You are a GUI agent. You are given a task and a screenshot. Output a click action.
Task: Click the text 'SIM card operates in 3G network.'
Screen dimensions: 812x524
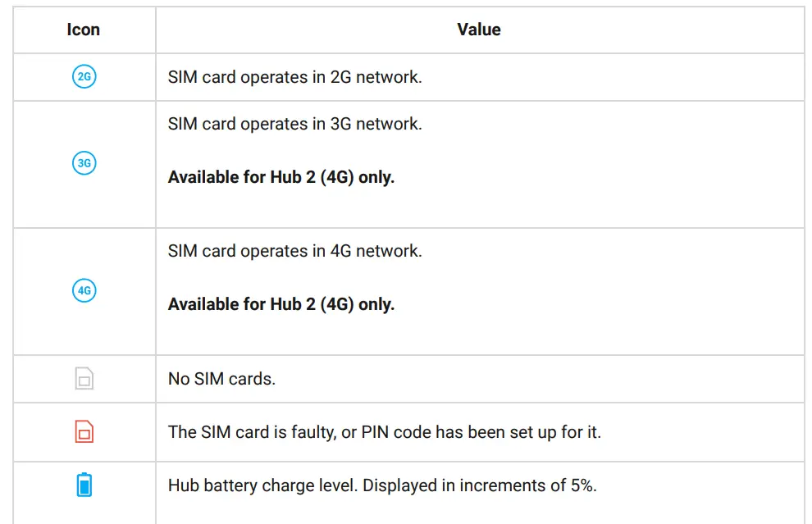[294, 125]
